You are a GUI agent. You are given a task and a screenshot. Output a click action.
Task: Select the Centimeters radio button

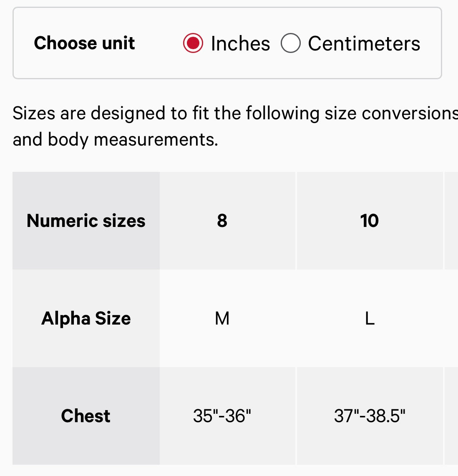click(x=291, y=43)
